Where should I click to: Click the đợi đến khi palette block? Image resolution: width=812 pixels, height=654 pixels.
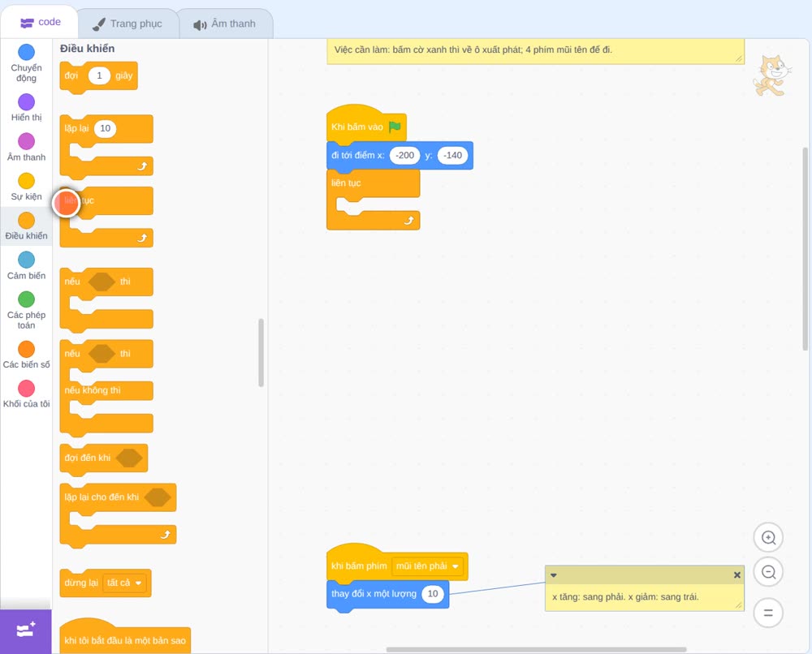[104, 458]
